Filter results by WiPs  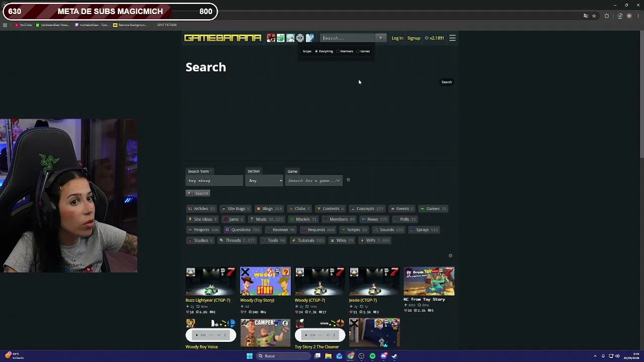click(375, 240)
